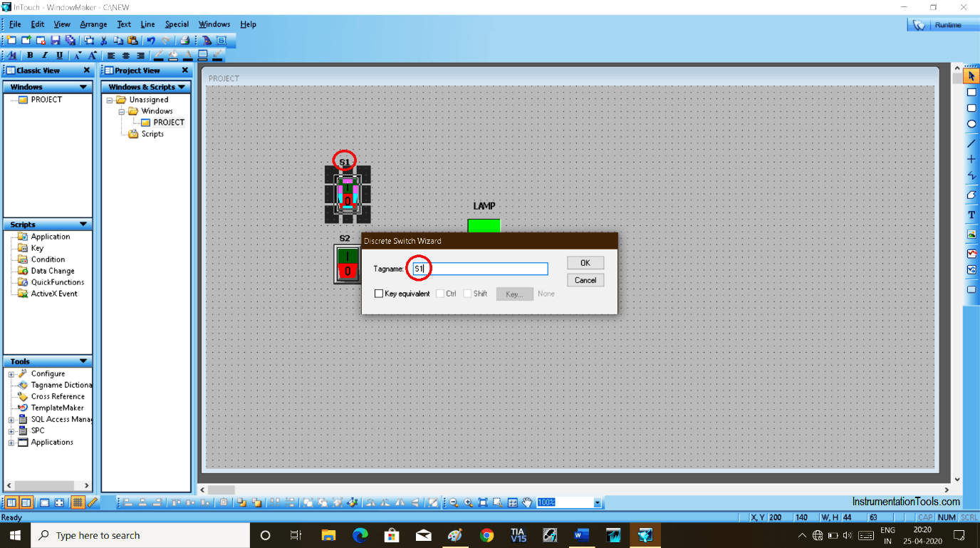This screenshot has width=980, height=548.
Task: Click the Tagname input field
Action: [x=479, y=269]
